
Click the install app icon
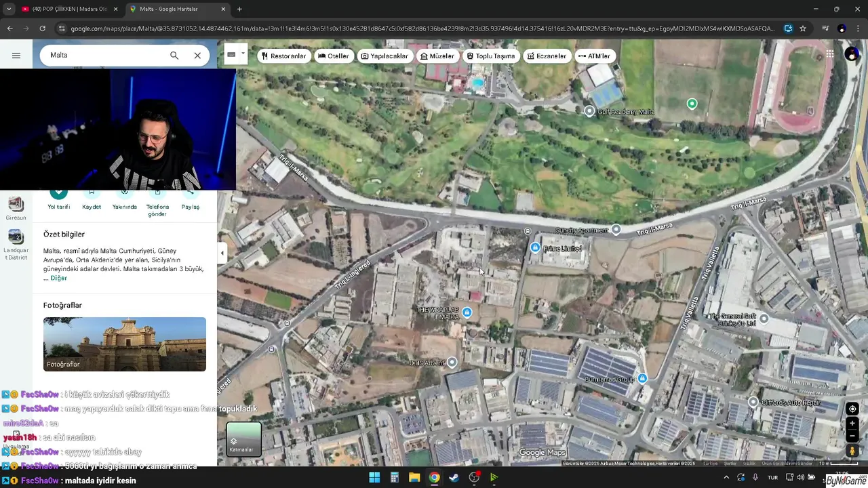pos(788,28)
